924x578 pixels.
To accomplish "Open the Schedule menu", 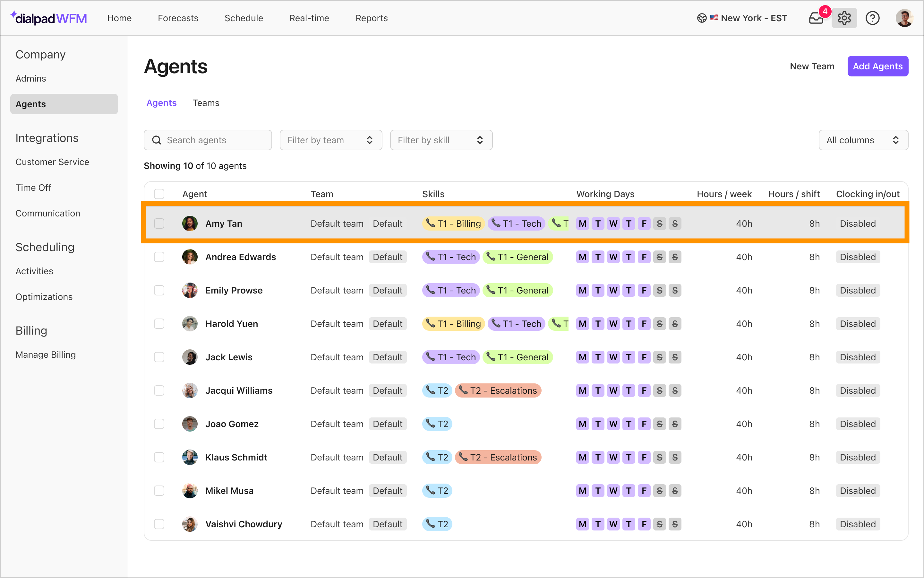I will [244, 18].
